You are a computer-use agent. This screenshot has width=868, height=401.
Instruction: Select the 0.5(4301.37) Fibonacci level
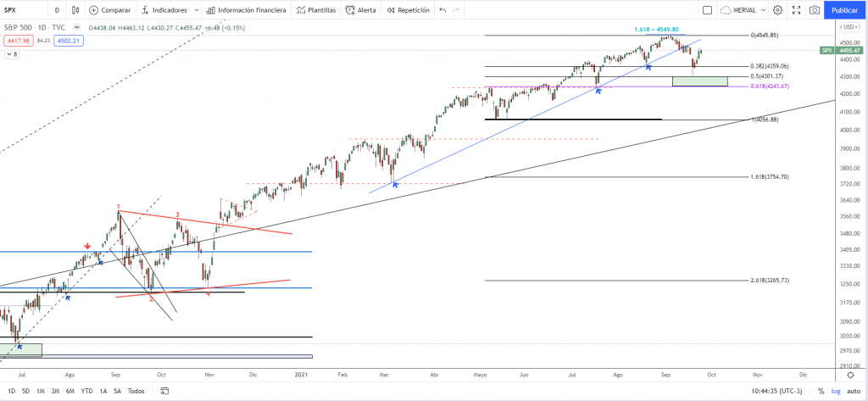766,76
